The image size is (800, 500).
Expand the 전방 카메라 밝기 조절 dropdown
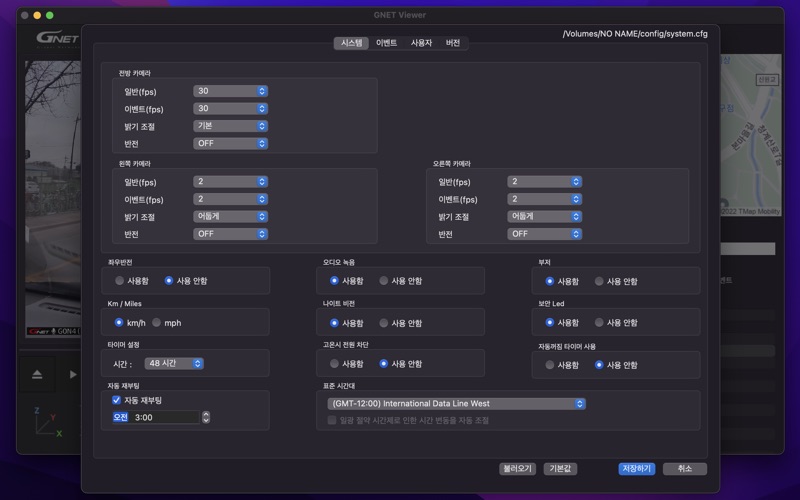(x=231, y=126)
